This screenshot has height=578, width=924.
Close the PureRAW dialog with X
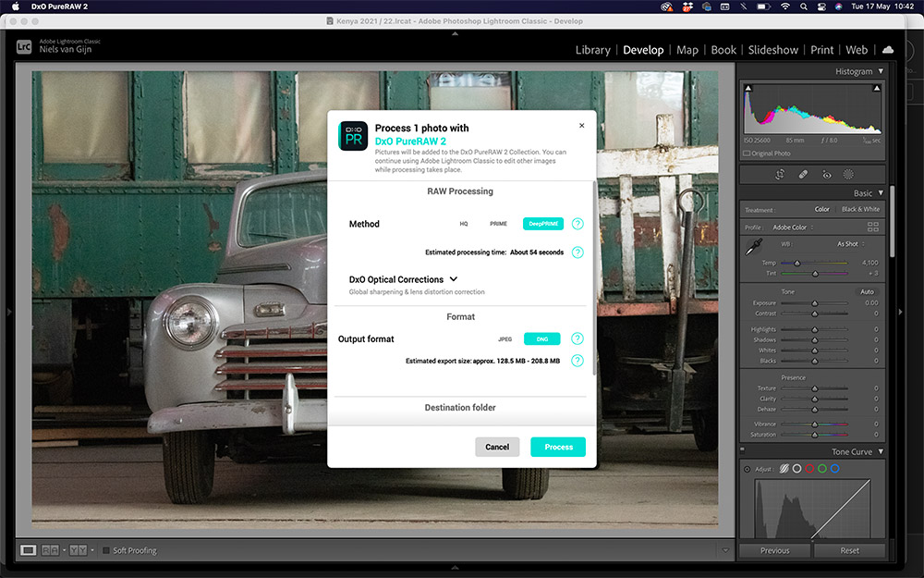click(581, 126)
